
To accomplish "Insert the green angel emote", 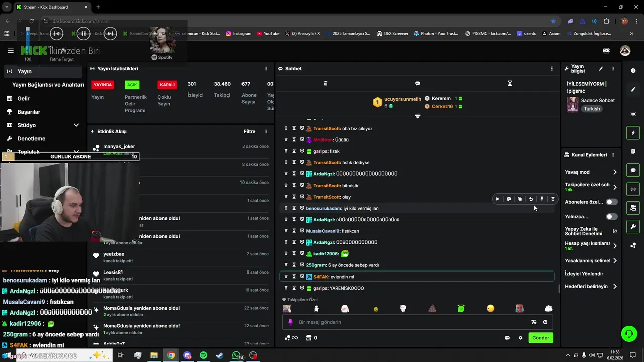I will coord(461,309).
